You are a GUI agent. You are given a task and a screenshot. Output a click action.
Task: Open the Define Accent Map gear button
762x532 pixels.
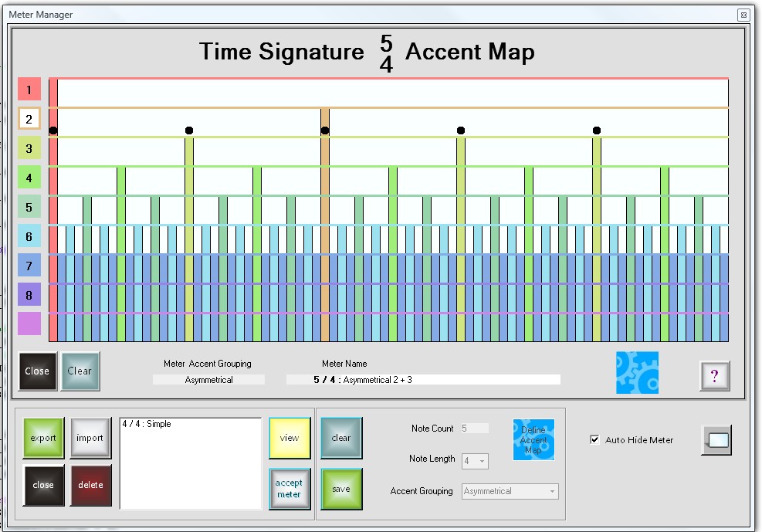(x=533, y=440)
